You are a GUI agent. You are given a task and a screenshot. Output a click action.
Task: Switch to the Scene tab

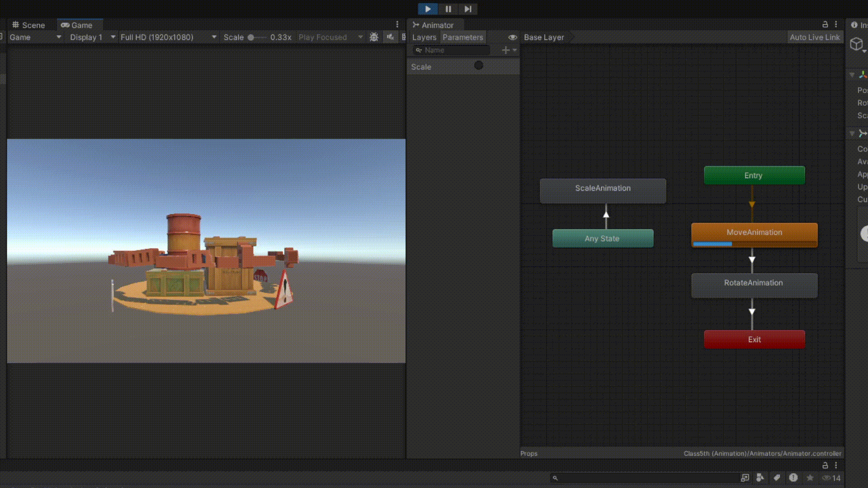tap(28, 25)
